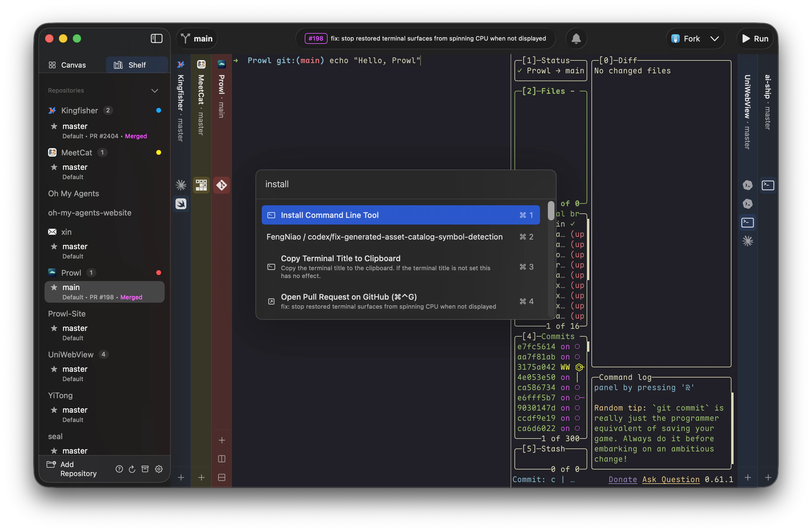Click the top agent icon in UniWebView column
This screenshot has height=532, width=812.
click(747, 185)
